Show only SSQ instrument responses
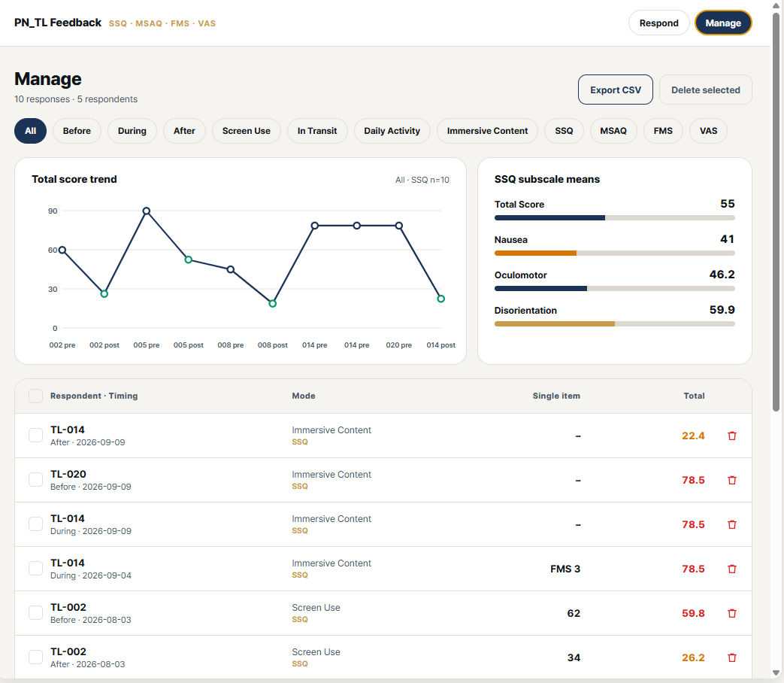The width and height of the screenshot is (784, 683). click(564, 131)
